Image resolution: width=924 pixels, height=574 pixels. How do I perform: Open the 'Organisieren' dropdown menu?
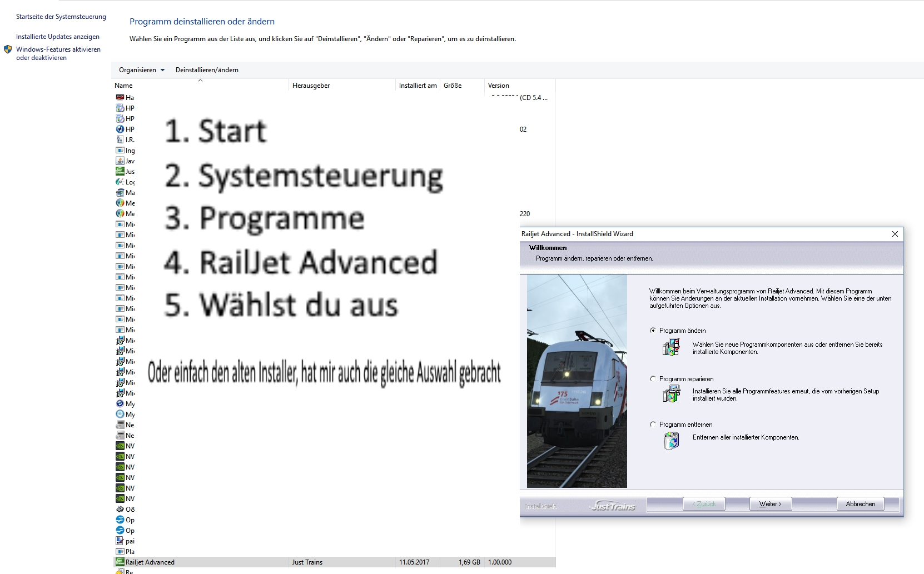[x=142, y=70]
